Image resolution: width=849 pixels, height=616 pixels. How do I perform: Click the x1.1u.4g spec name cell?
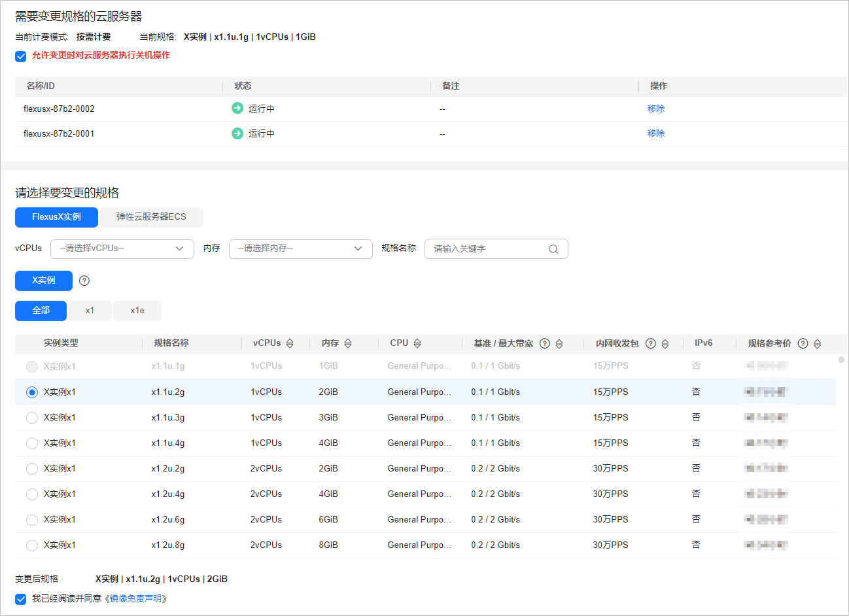[x=168, y=443]
